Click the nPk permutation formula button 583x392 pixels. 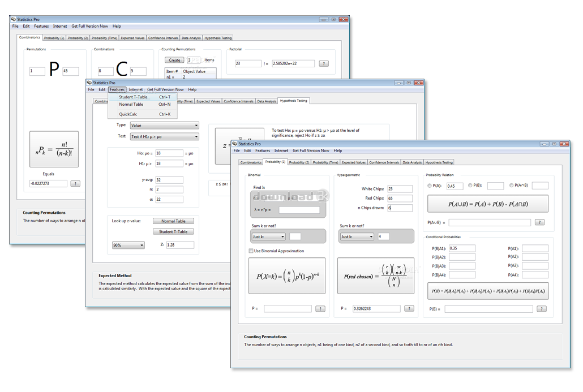click(54, 149)
